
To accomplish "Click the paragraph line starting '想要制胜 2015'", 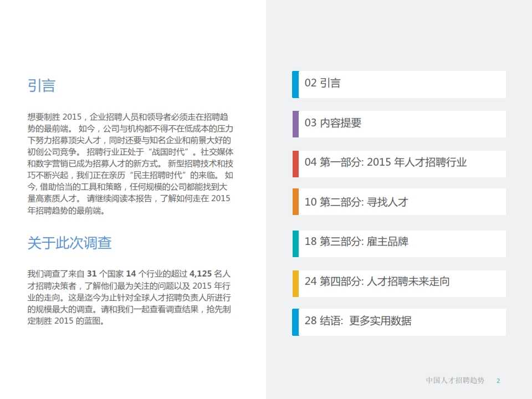I will click(x=128, y=117).
